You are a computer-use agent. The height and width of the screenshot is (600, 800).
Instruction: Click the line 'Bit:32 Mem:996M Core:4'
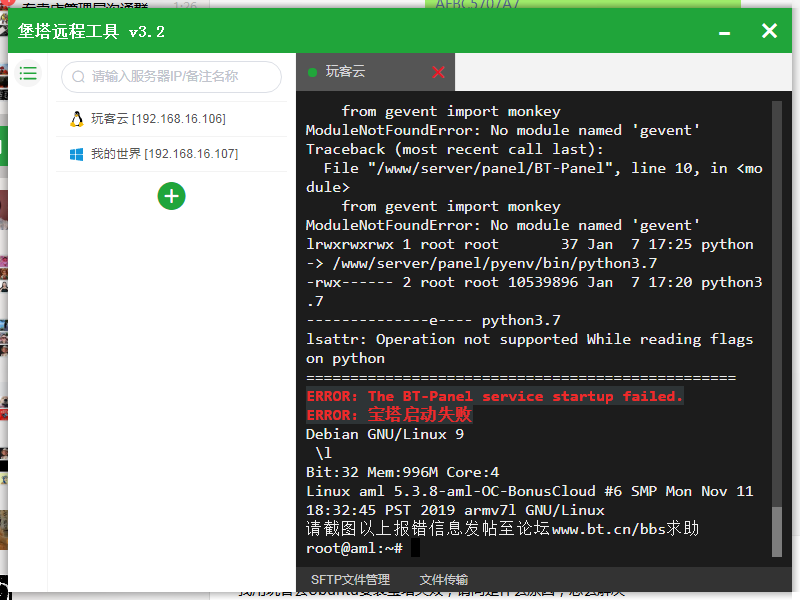pos(403,472)
